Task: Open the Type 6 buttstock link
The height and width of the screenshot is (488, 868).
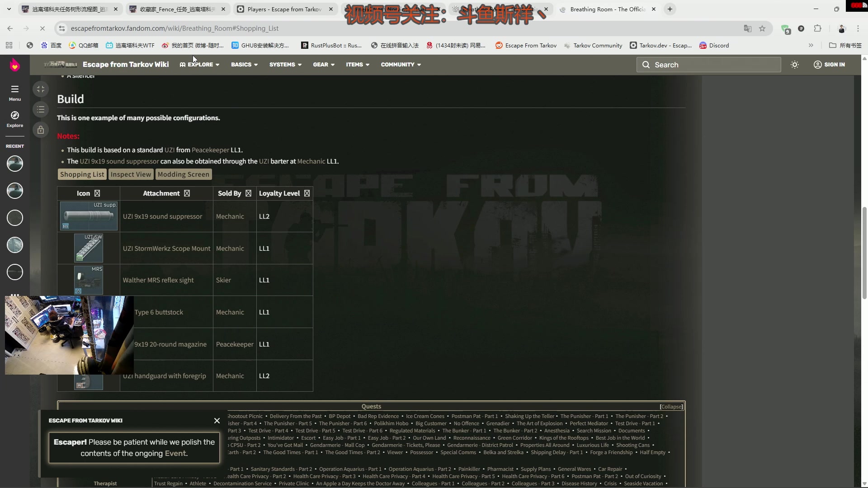Action: pos(159,312)
